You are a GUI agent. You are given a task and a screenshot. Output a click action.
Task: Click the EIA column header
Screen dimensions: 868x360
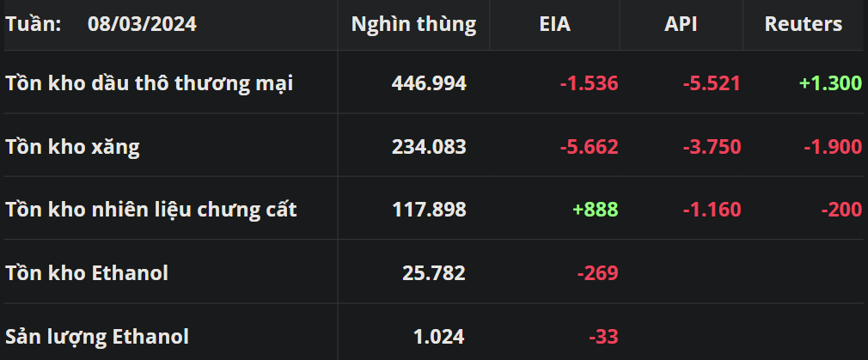554,25
